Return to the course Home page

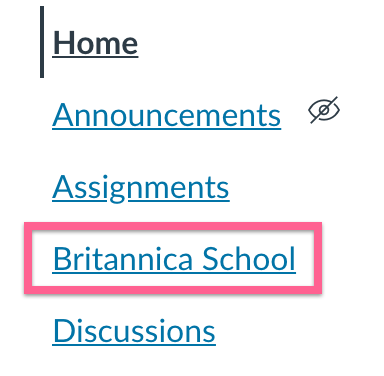(95, 43)
